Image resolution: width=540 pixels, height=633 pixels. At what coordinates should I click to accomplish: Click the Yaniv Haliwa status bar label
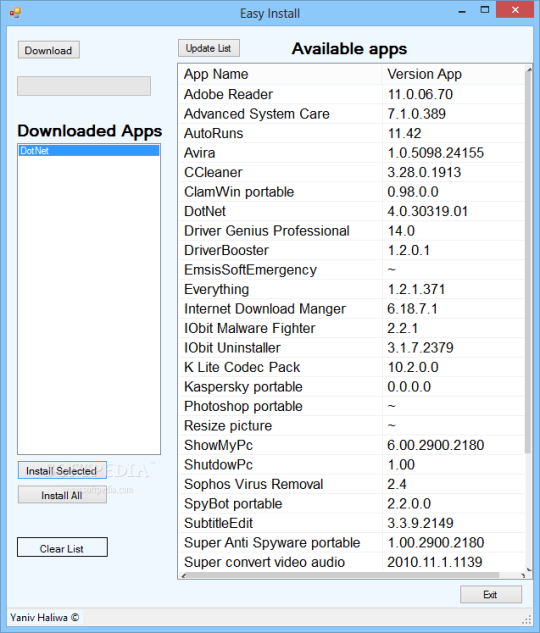coord(44,617)
